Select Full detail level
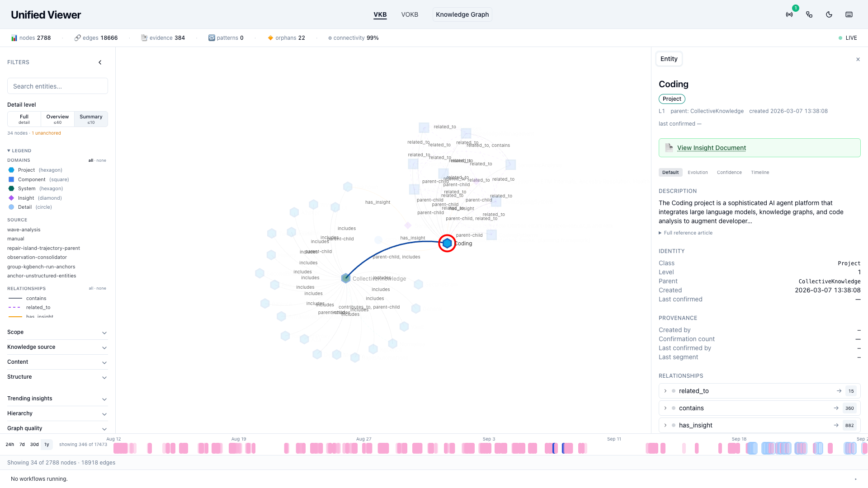 click(24, 119)
